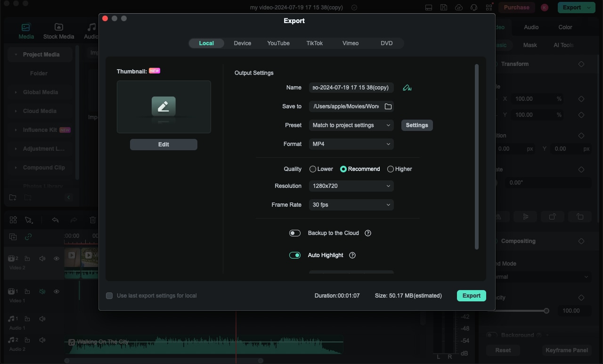Click the Export dialog vertical scrollbar
This screenshot has height=364, width=603.
tap(477, 157)
